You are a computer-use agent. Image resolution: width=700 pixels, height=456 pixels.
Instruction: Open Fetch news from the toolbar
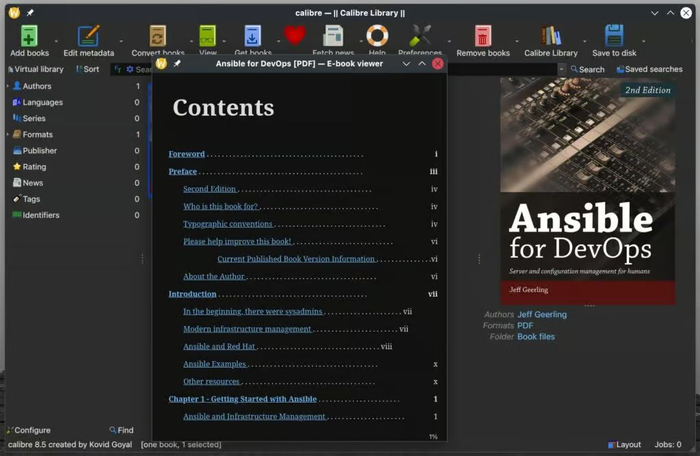pyautogui.click(x=335, y=38)
